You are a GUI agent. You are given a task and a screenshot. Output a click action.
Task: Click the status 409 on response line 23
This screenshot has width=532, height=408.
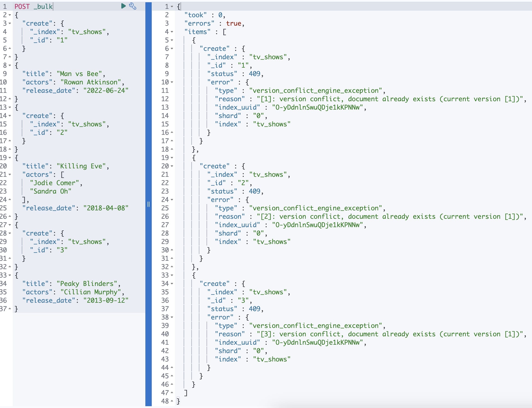click(x=254, y=191)
